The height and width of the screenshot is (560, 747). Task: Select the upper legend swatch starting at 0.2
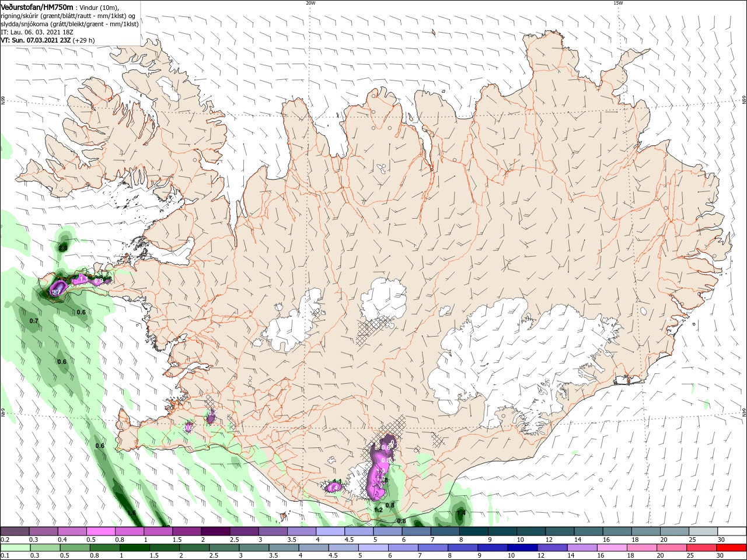click(x=15, y=531)
